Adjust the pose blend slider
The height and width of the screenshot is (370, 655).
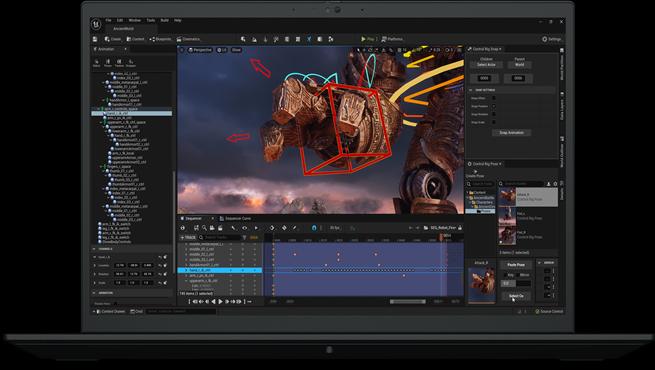(516, 283)
